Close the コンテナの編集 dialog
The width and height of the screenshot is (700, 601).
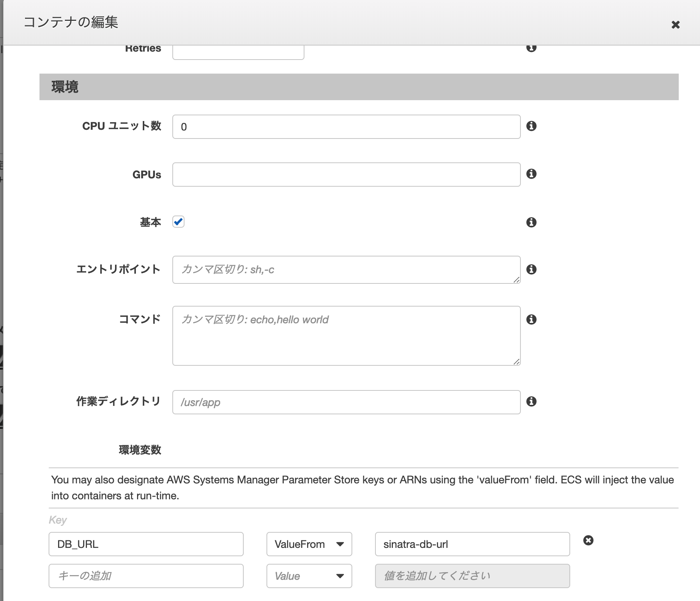pos(675,25)
